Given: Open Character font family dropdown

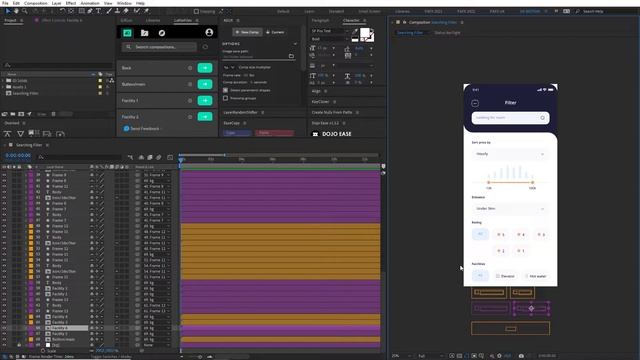Looking at the screenshot, I should click(329, 31).
